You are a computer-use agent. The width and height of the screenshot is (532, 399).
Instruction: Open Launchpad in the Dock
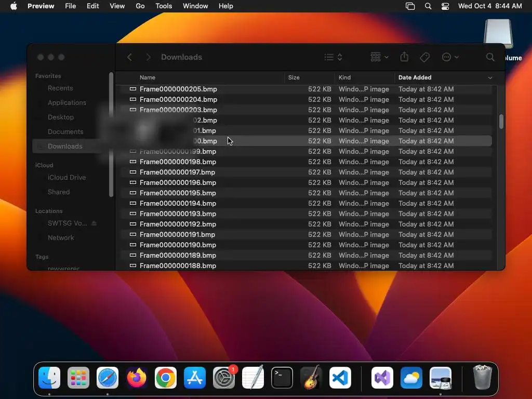tap(78, 378)
